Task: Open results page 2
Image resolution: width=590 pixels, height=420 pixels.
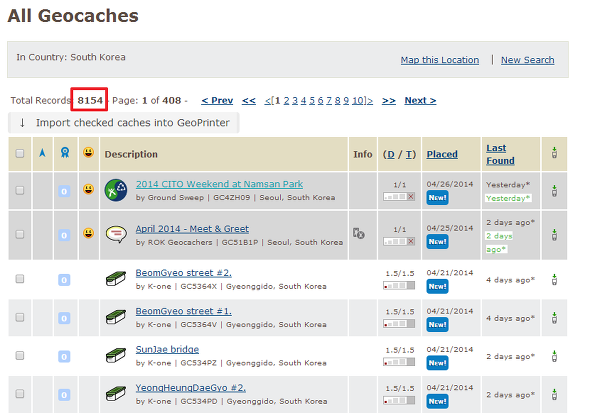Action: pyautogui.click(x=286, y=100)
